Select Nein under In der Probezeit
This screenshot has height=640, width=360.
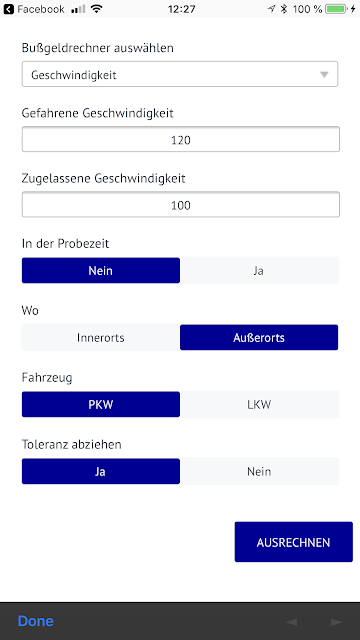tap(101, 271)
